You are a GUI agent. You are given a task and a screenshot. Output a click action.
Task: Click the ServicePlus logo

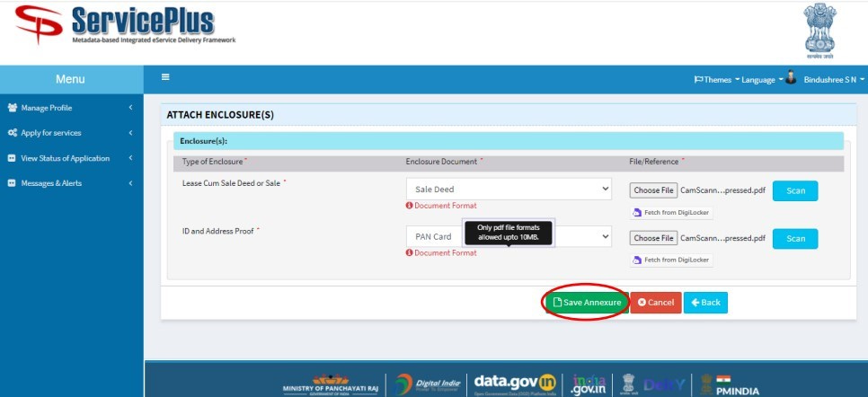point(126,25)
